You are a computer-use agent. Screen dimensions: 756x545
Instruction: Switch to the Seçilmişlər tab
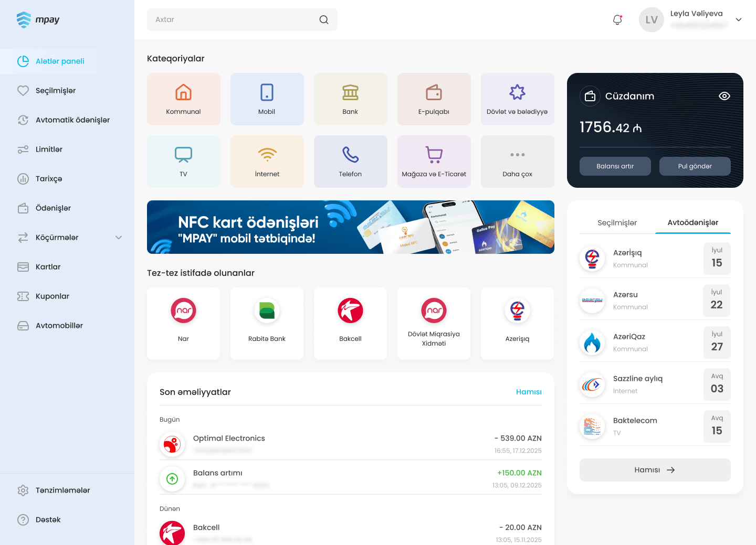pos(617,223)
